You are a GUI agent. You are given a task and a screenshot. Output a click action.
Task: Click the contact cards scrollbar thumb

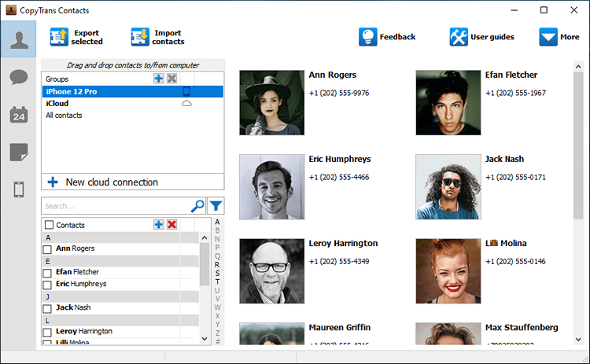tap(578, 145)
